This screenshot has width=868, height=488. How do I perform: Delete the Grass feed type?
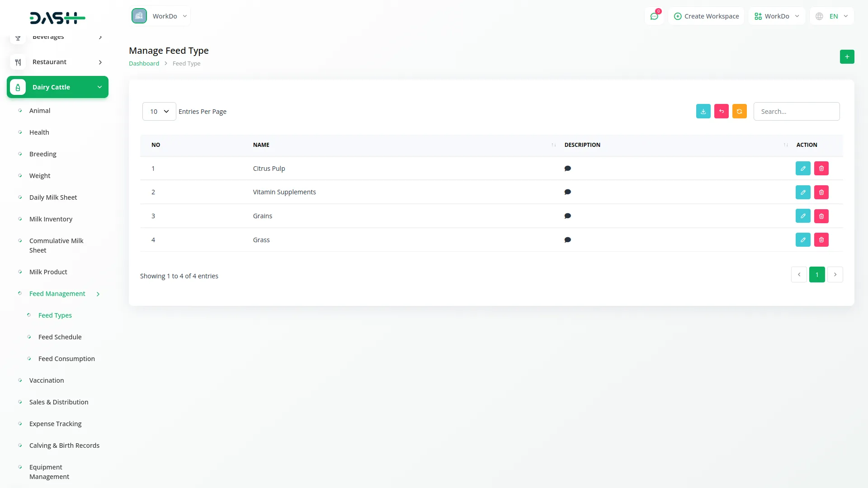(x=821, y=240)
